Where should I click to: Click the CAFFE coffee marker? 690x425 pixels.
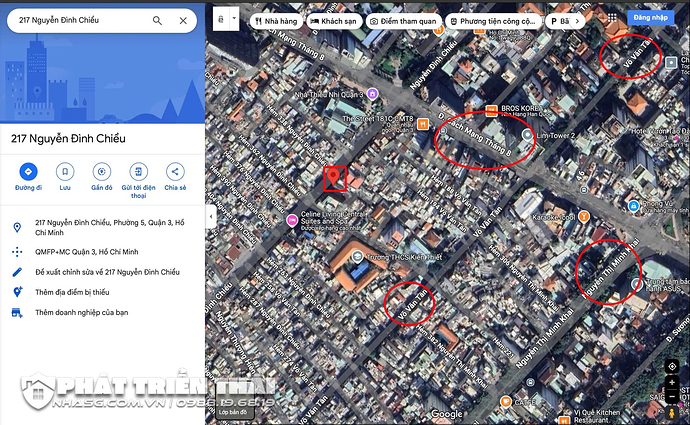[x=506, y=401]
